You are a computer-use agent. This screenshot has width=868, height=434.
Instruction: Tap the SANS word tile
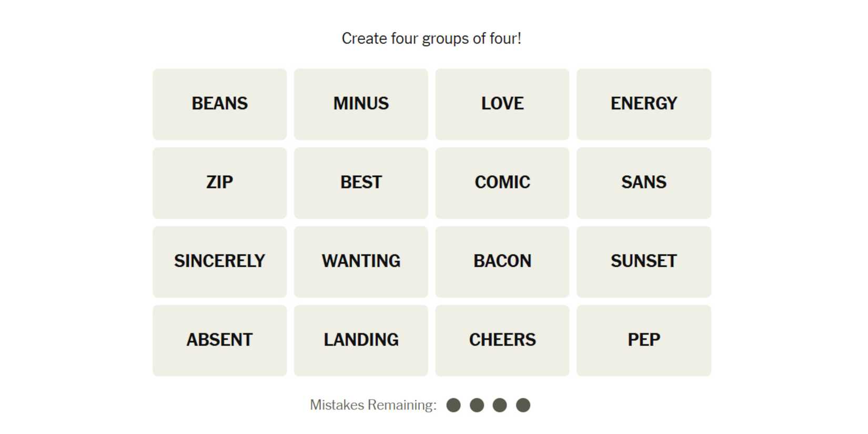tap(643, 183)
